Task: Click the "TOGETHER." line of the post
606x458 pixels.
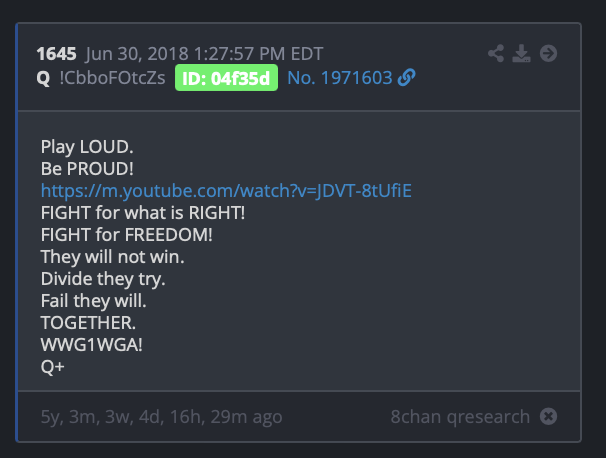Action: 88,323
